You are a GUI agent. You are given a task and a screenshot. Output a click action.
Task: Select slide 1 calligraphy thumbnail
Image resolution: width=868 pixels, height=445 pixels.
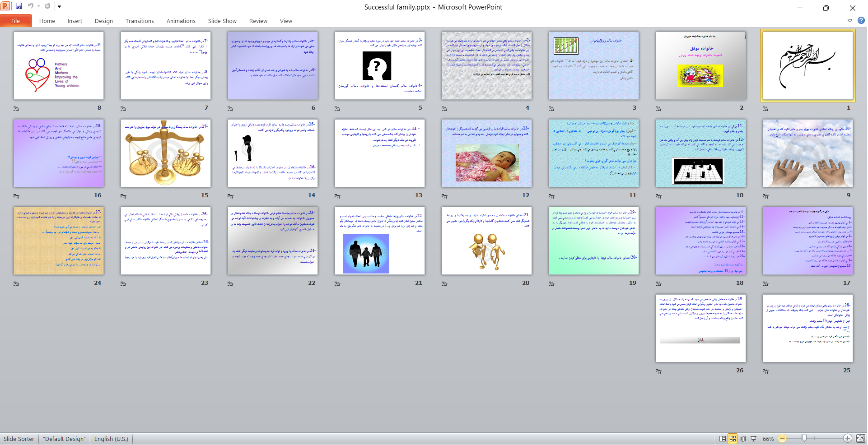(807, 65)
